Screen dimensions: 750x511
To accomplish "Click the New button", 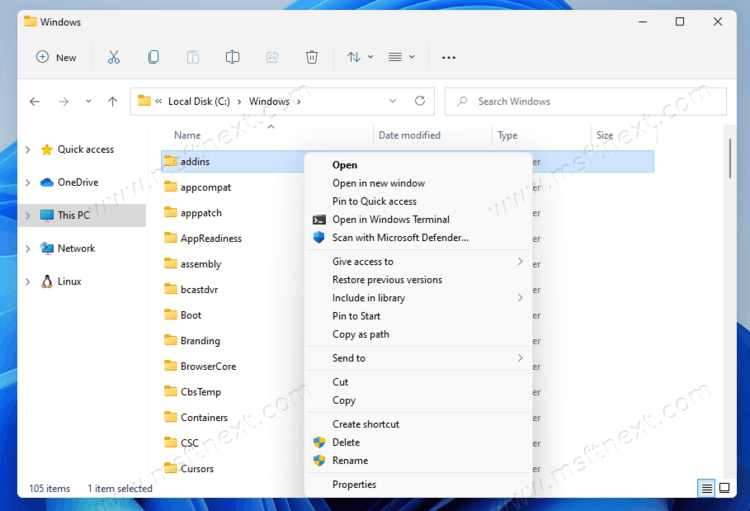I will click(56, 57).
